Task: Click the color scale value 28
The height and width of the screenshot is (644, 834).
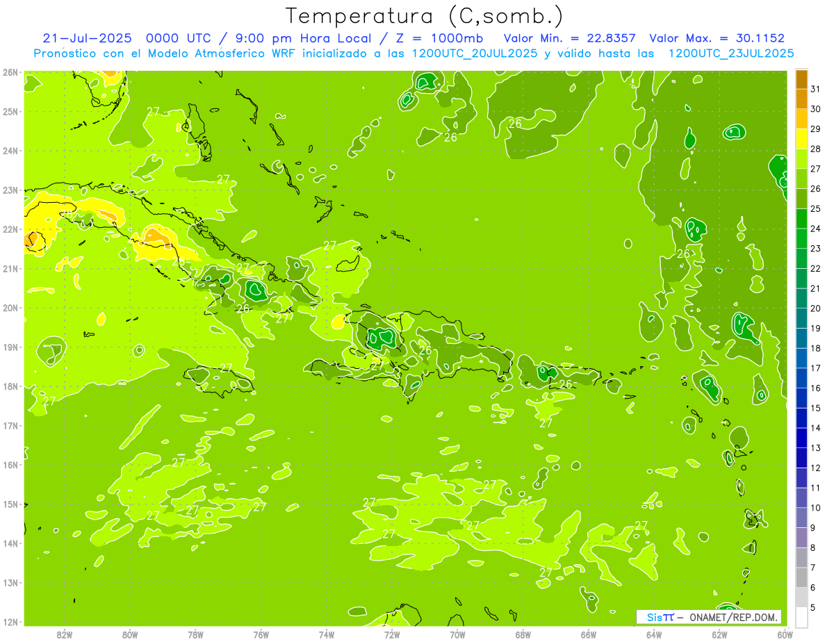Action: click(x=815, y=149)
